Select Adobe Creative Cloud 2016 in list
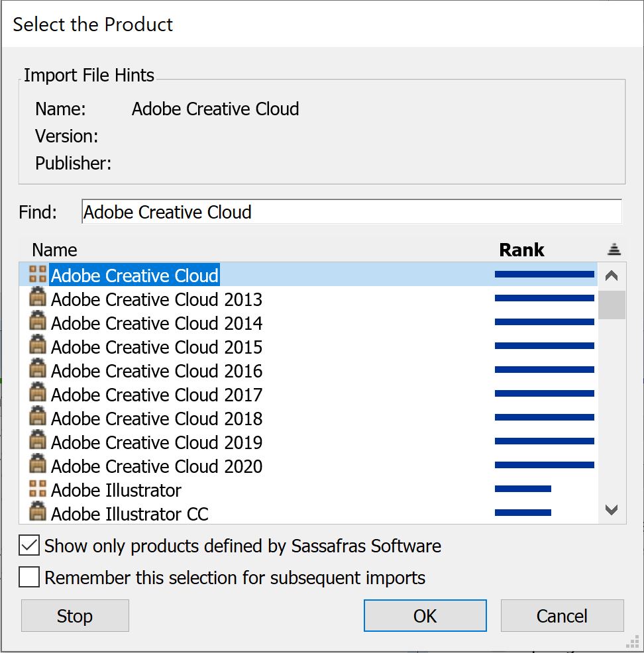This screenshot has height=653, width=644. point(308,370)
